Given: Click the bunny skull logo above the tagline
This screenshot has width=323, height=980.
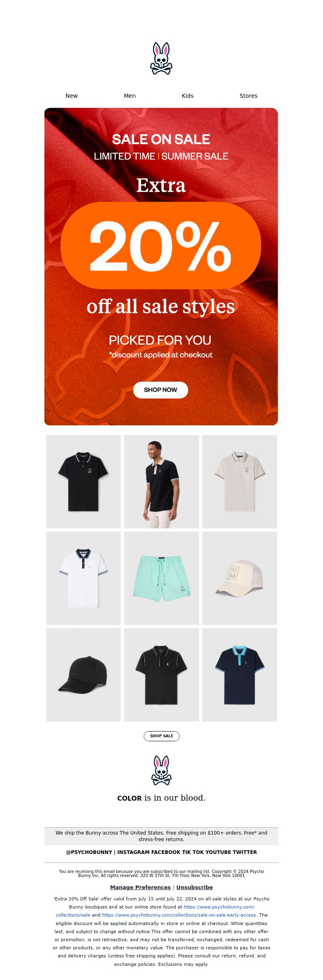Looking at the screenshot, I should click(161, 770).
